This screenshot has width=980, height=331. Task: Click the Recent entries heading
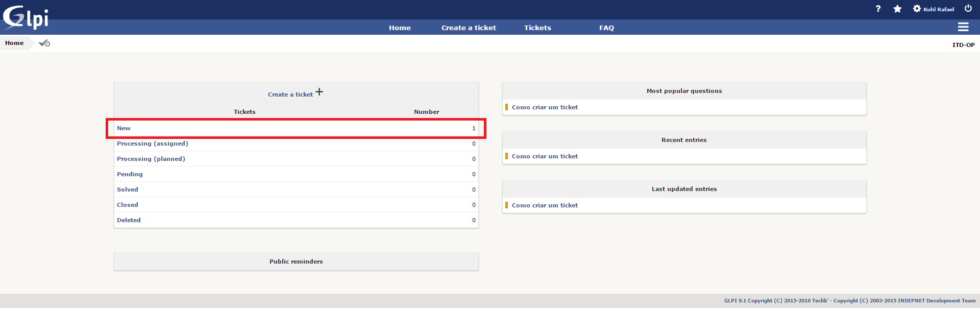(x=684, y=140)
